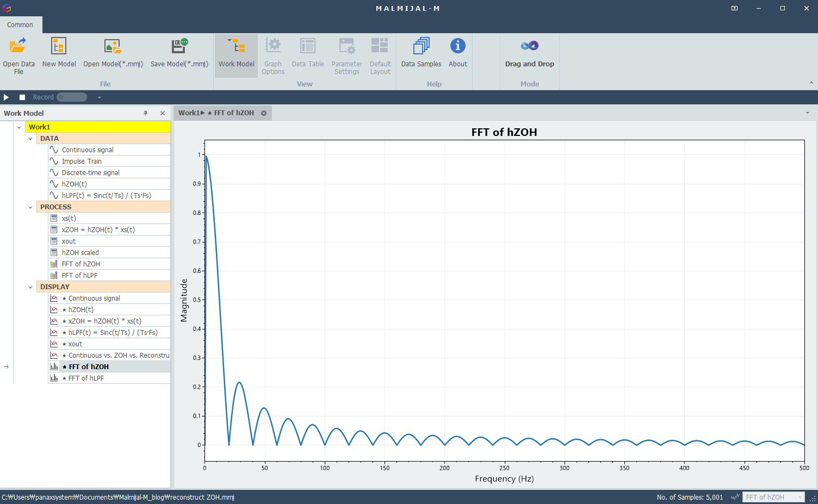Screen dimensions: 818x504
Task: Collapse the DISPLAY section
Action: click(30, 287)
